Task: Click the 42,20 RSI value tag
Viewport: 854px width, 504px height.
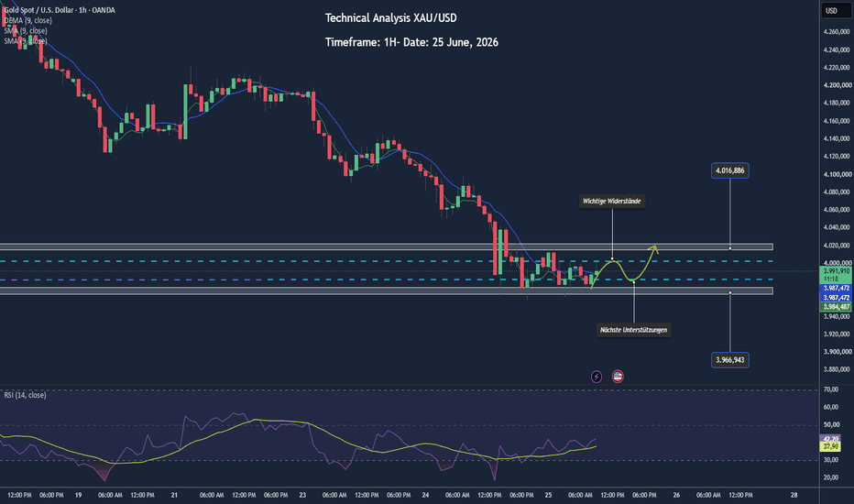Action: pos(830,439)
